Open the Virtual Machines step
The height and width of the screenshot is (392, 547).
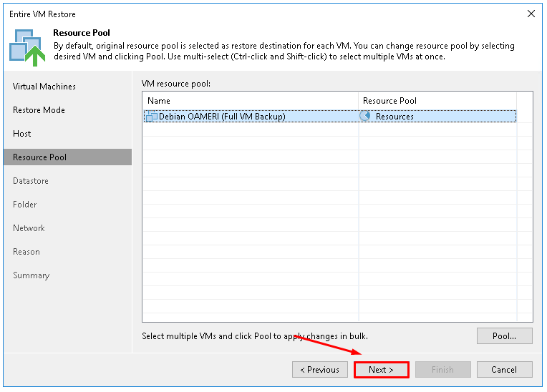click(44, 87)
